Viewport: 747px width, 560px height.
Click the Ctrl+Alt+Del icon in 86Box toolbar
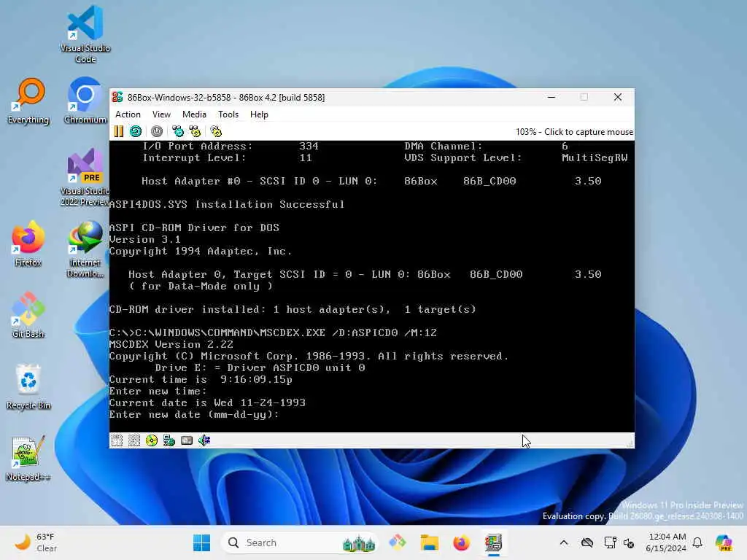point(178,131)
